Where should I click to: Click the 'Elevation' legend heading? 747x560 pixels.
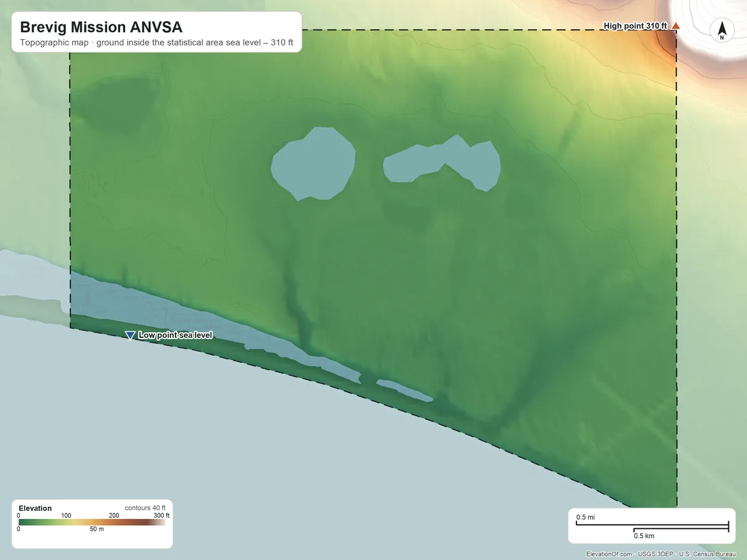click(35, 508)
